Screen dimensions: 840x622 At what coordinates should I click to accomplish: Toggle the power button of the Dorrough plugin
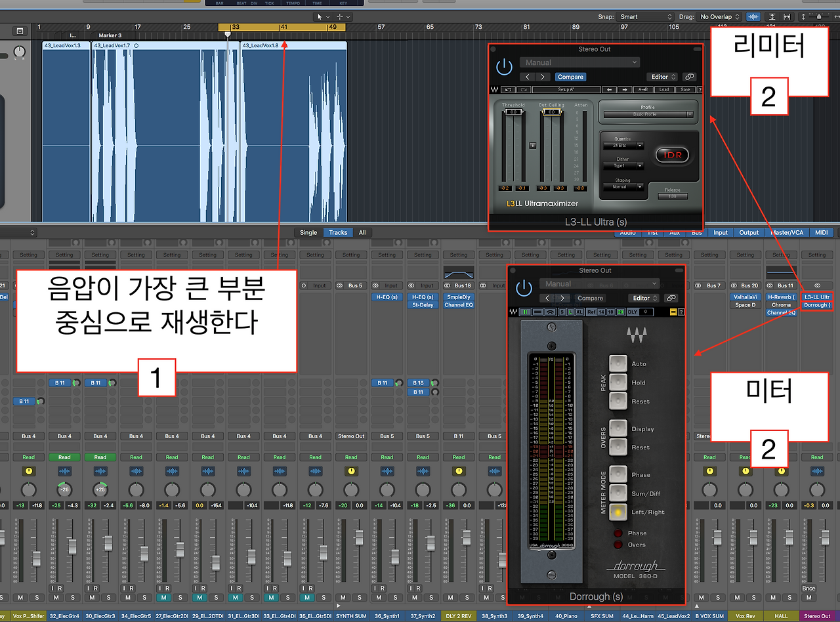pos(524,287)
